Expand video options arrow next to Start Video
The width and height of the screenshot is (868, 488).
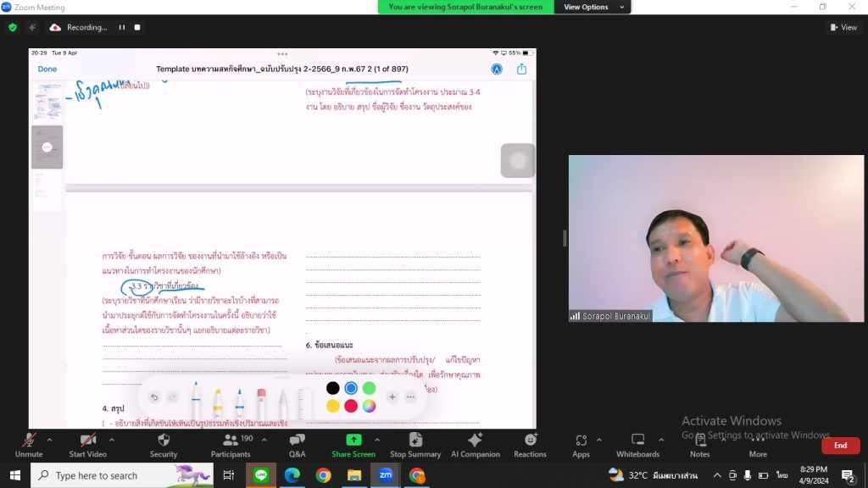(112, 440)
